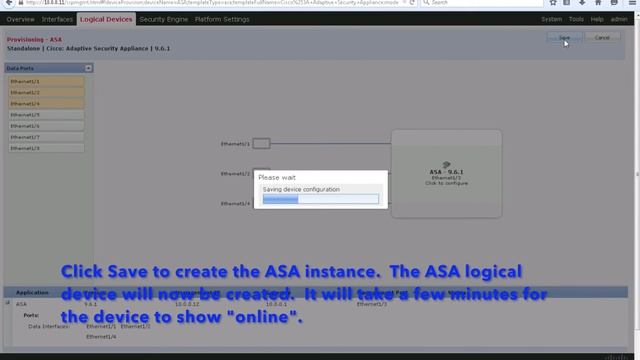Click the 10.0.0.12 address cell
Image resolution: width=640 pixels, height=360 pixels.
click(187, 304)
